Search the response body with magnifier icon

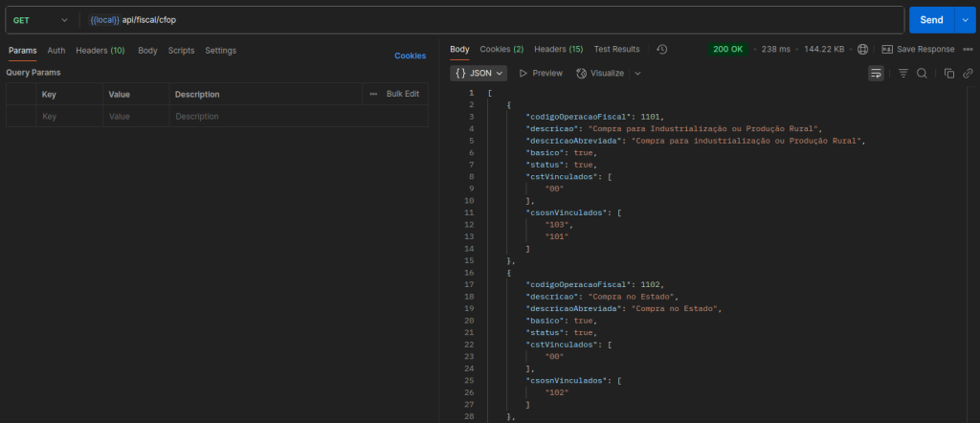[922, 73]
